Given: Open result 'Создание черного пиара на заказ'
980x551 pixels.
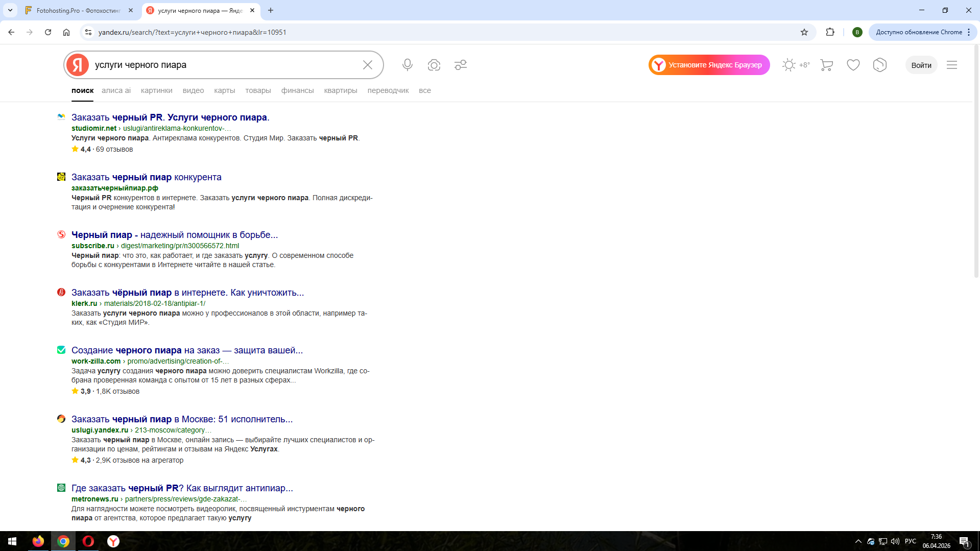Looking at the screenshot, I should pyautogui.click(x=187, y=350).
